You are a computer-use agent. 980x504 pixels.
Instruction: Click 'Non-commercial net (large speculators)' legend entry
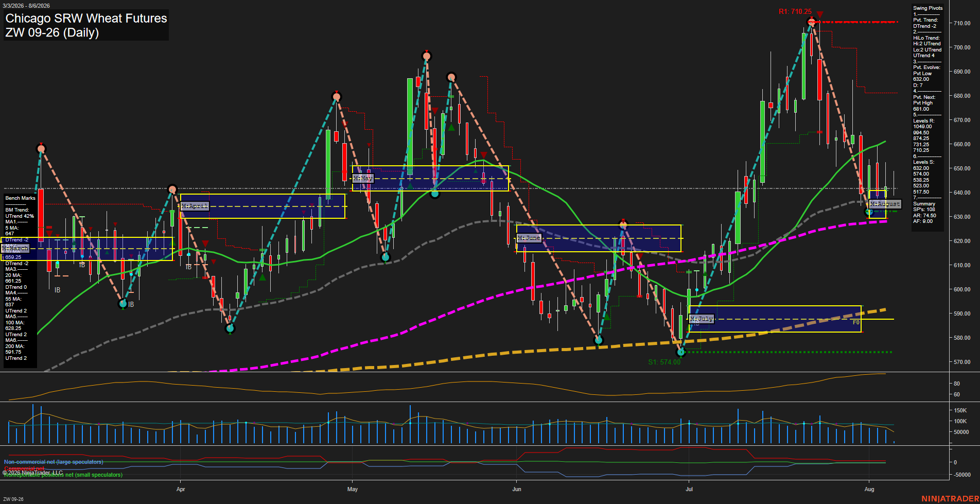tap(54, 462)
